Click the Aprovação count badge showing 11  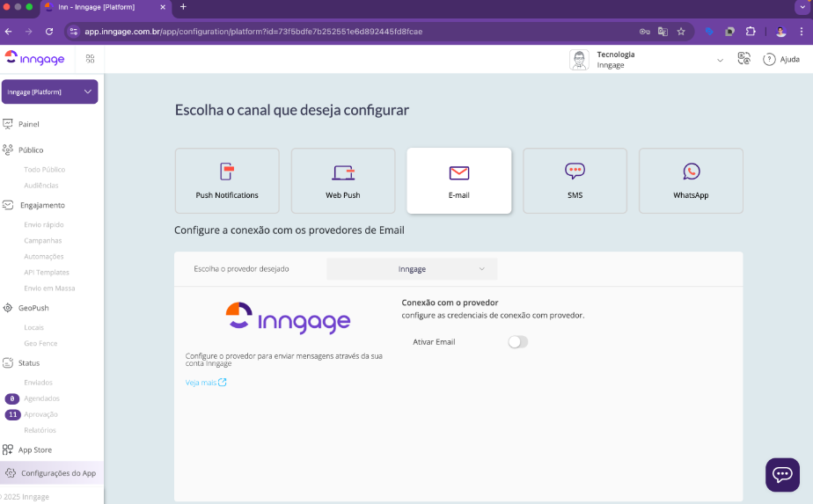click(x=12, y=414)
